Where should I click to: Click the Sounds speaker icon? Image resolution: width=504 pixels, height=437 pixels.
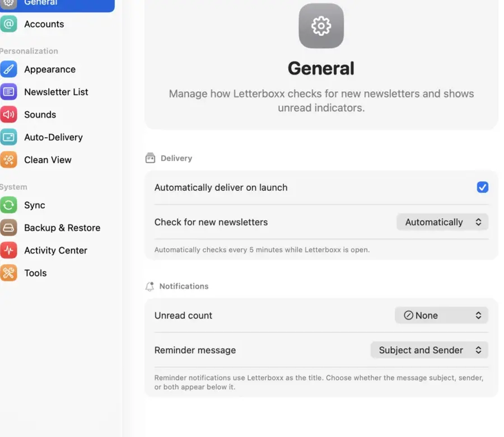coord(8,115)
